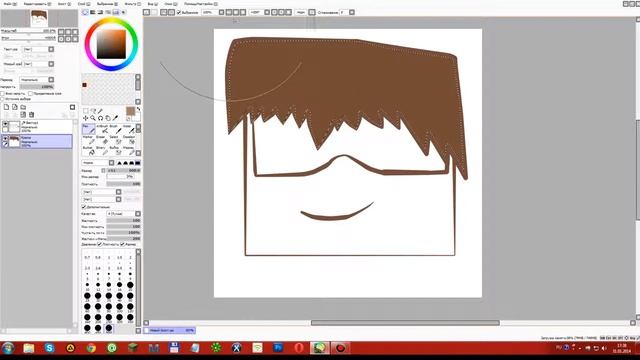The width and height of the screenshot is (640, 360).
Task: Toggle the clipping group checkbox
Action: point(30,93)
